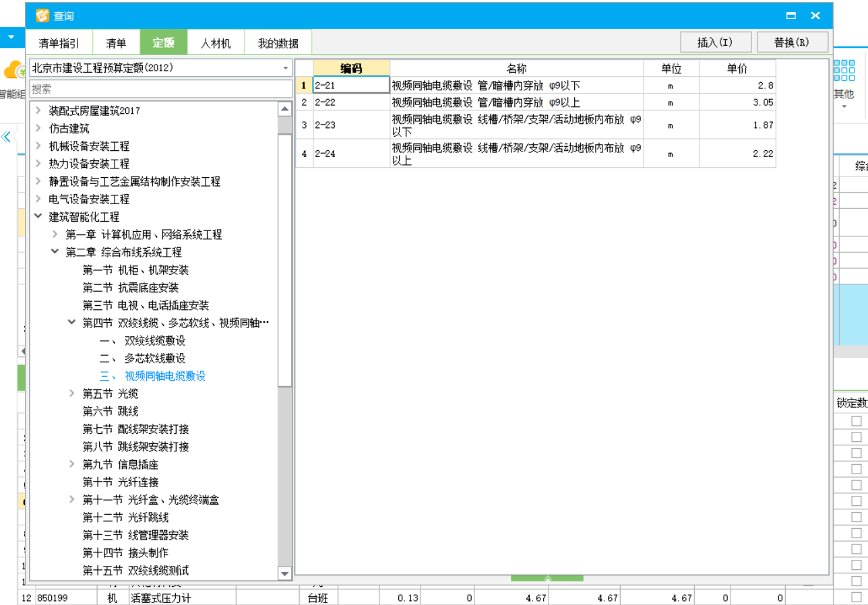
Task: Click the 850199 code in background table
Action: tap(53, 598)
